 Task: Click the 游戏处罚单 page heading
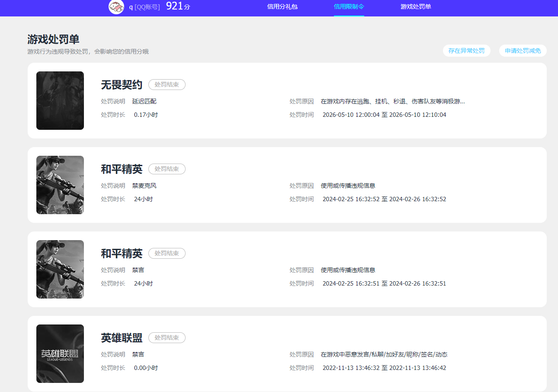pyautogui.click(x=53, y=39)
